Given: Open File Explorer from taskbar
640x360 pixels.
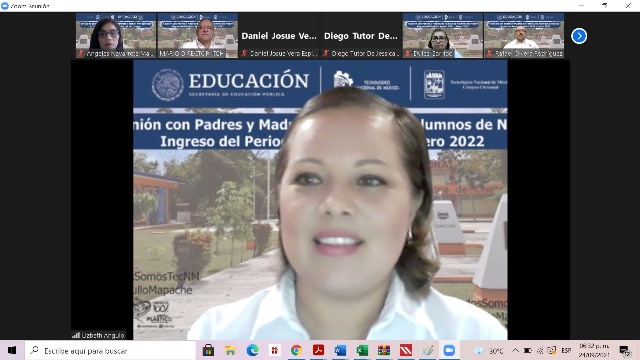Looking at the screenshot, I should 230,350.
